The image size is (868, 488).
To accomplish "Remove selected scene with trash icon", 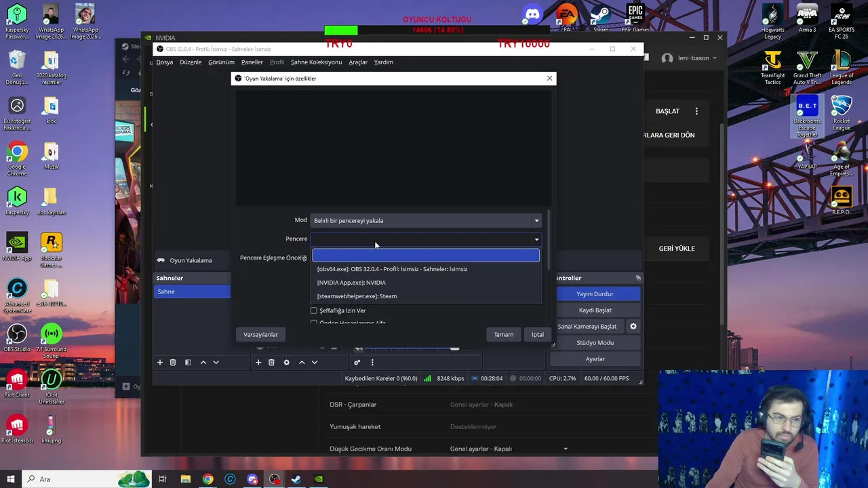I will pos(173,363).
